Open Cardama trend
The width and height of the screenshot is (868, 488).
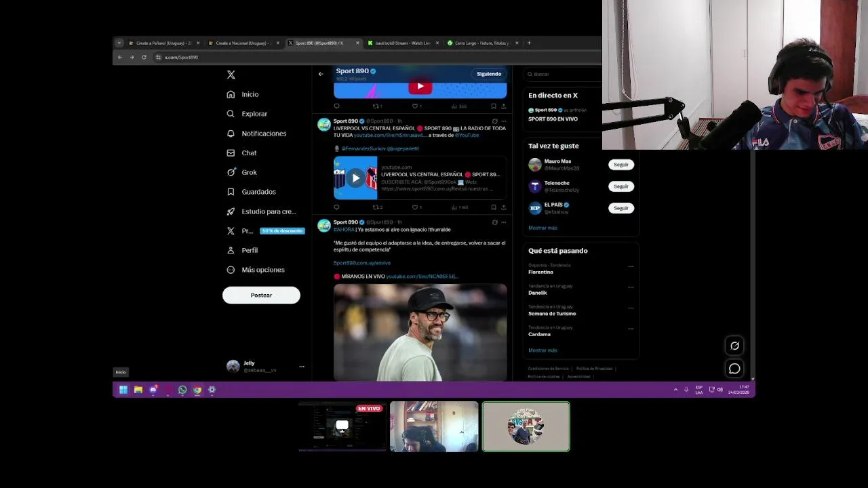click(539, 334)
